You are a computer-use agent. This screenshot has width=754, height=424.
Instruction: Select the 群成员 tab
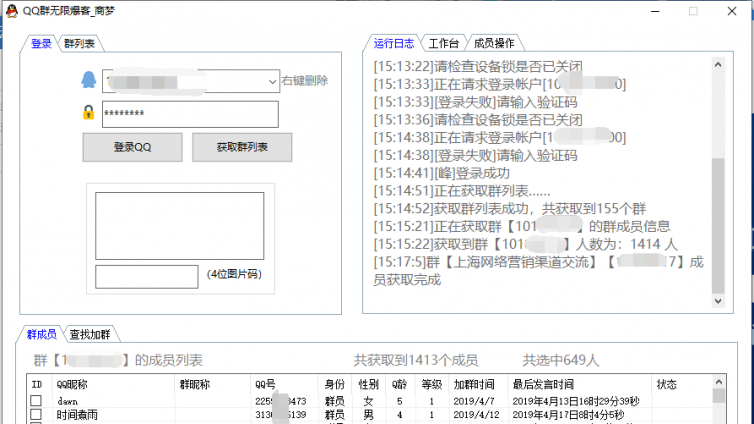41,334
